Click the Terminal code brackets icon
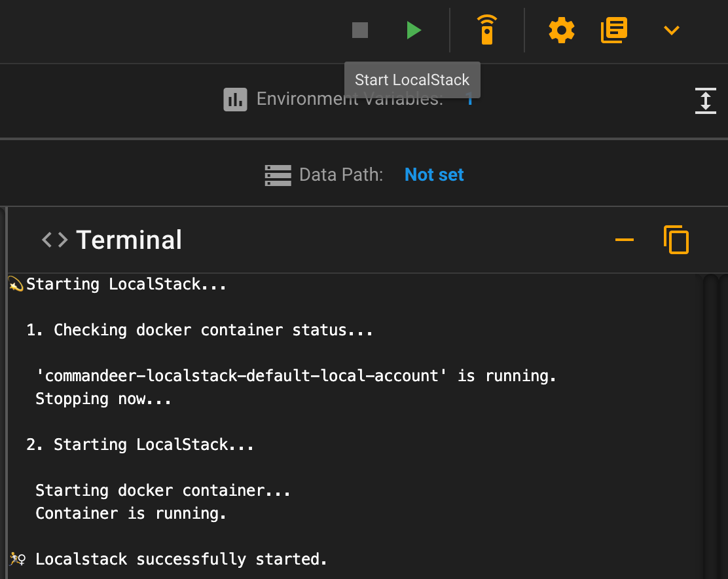 [x=55, y=240]
